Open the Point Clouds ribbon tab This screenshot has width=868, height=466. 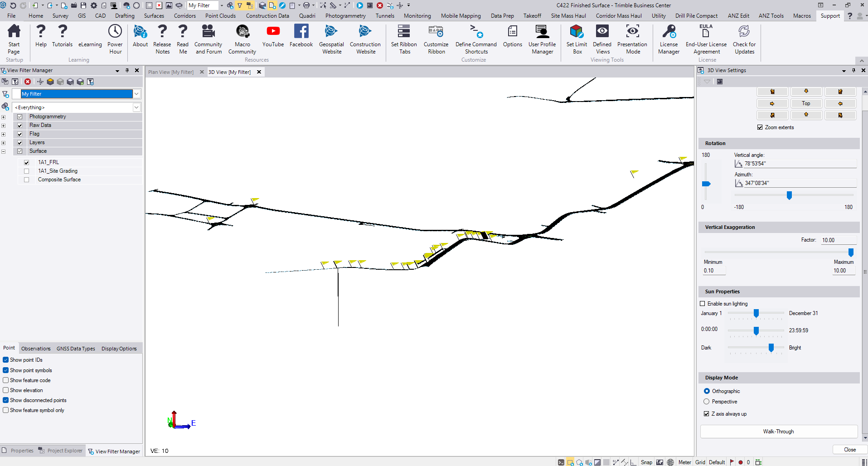point(220,16)
